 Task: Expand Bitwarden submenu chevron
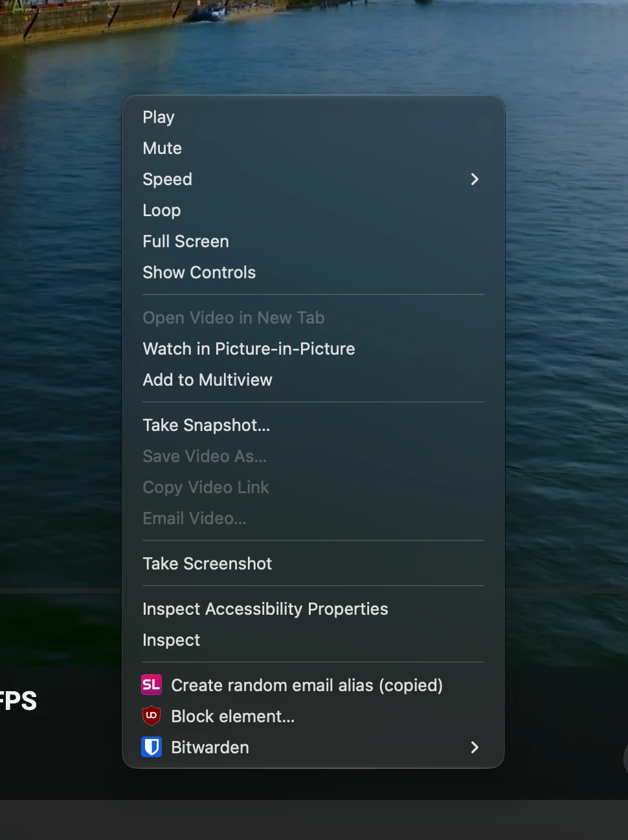[475, 747]
